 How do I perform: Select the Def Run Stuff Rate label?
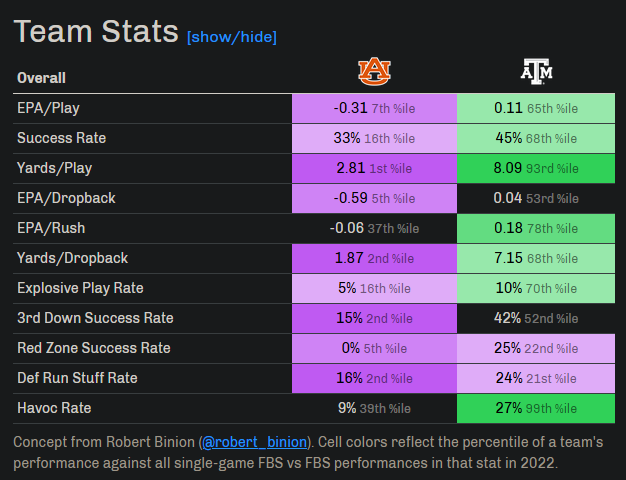(77, 378)
